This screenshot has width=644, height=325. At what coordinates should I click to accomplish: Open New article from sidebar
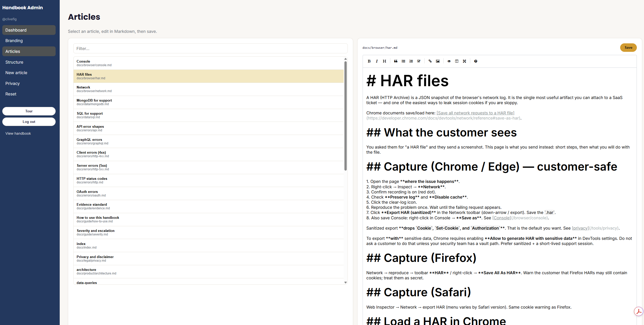coord(29,73)
